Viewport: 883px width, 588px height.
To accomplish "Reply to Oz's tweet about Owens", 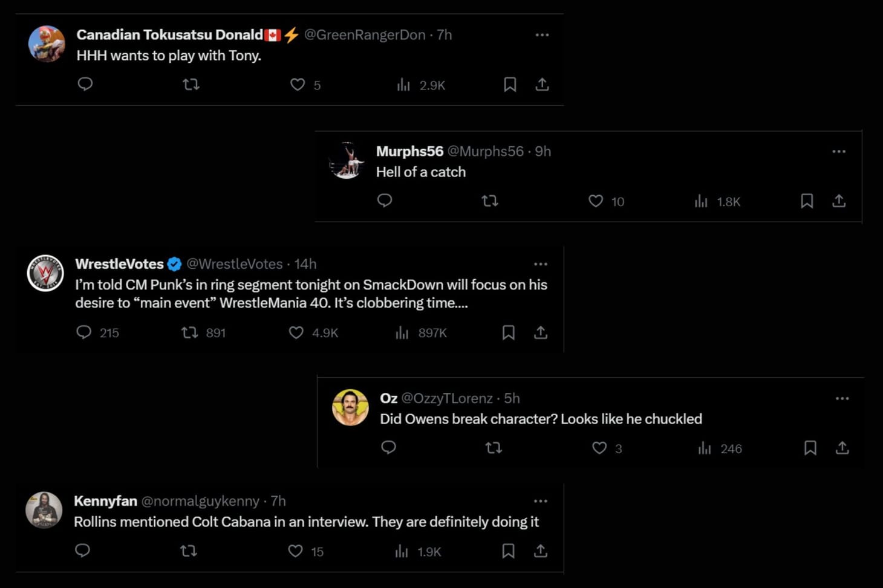I will click(x=389, y=448).
